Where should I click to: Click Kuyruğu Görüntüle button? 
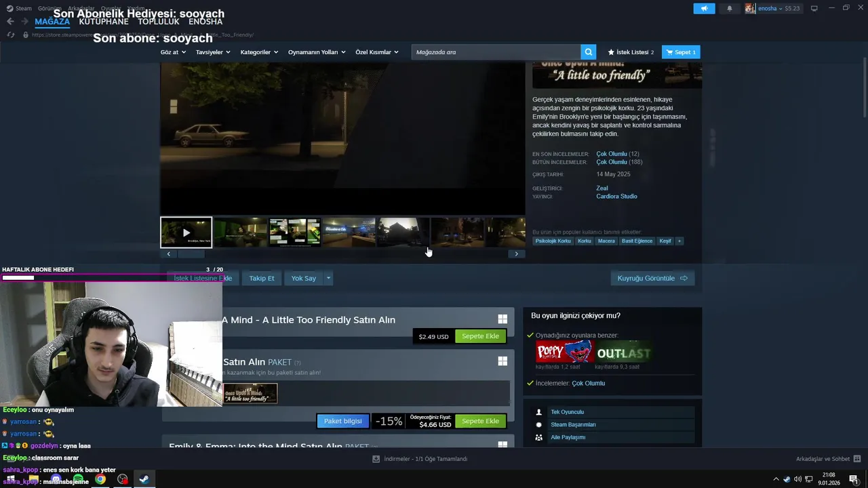[x=652, y=278]
